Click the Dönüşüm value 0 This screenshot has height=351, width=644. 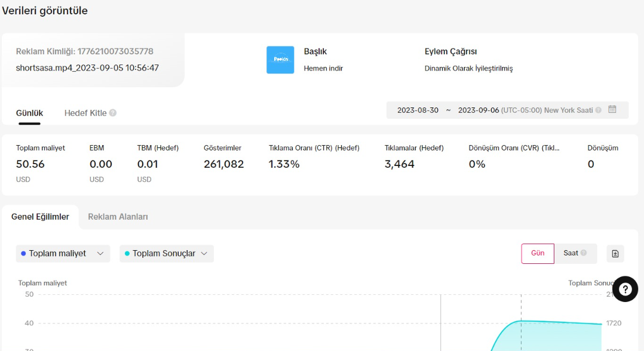pos(591,164)
